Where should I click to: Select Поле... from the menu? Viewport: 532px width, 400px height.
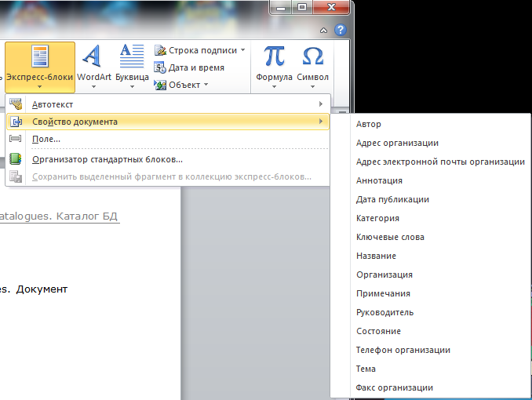[46, 139]
